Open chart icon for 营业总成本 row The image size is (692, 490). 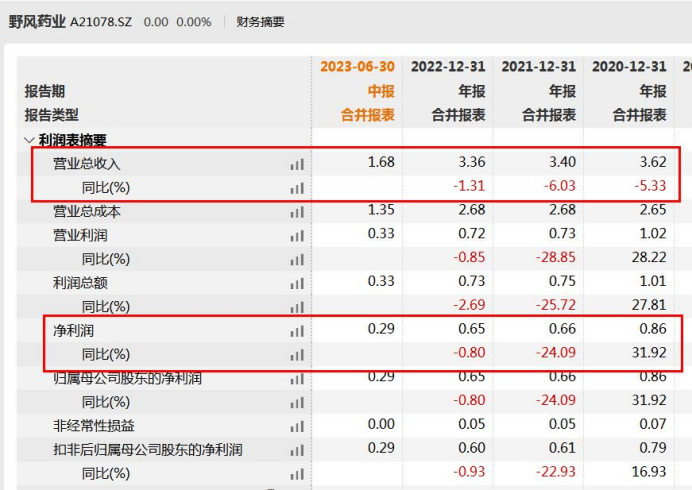click(297, 212)
